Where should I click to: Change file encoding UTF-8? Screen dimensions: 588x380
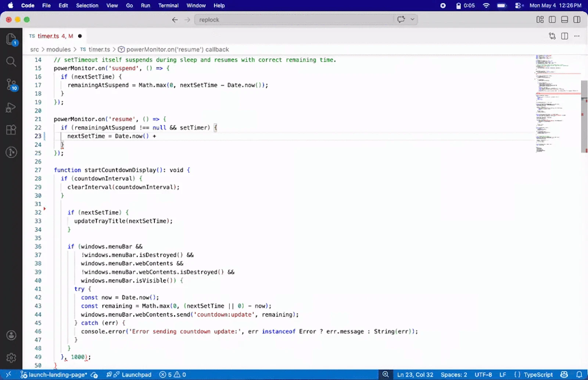(x=483, y=375)
